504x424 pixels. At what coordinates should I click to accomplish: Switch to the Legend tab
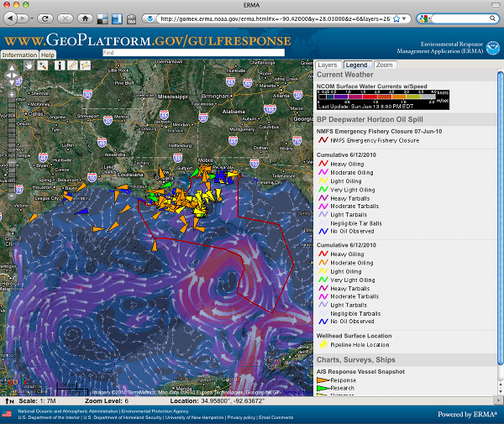[356, 65]
